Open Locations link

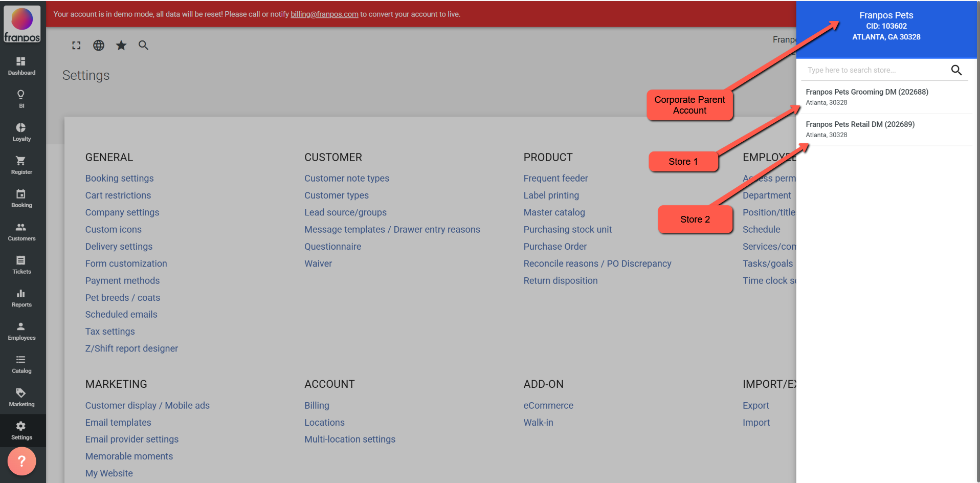coord(324,423)
